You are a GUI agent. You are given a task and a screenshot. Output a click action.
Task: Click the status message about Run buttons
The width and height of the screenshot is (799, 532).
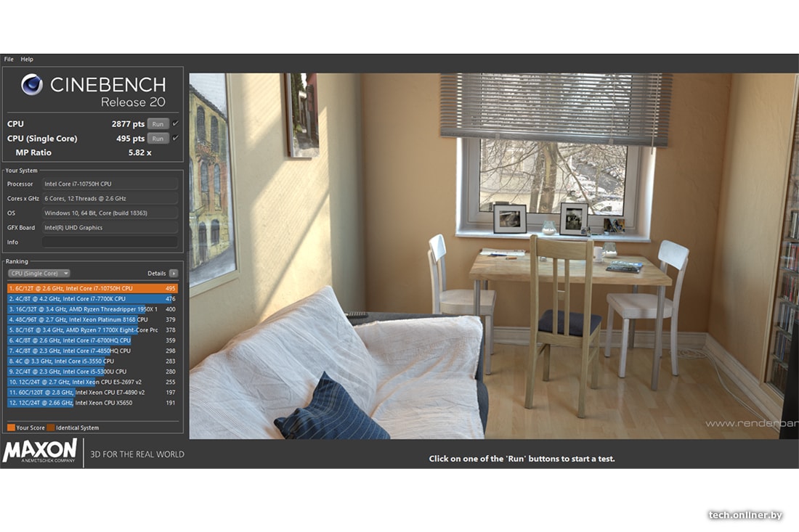(522, 459)
